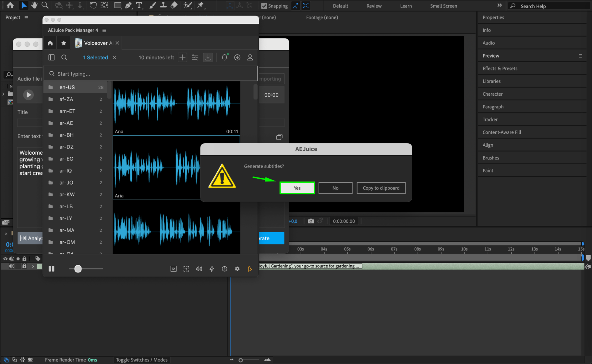Select the Rotation tool
The height and width of the screenshot is (364, 592).
(93, 5)
